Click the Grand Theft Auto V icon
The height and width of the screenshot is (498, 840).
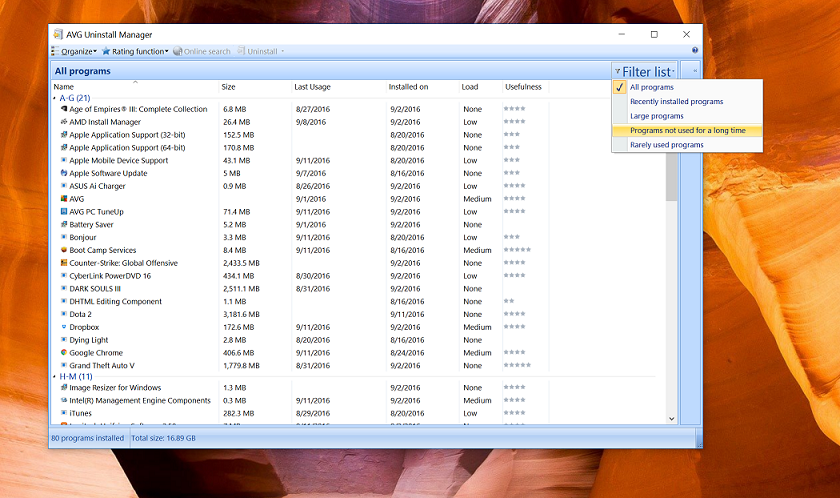64,366
